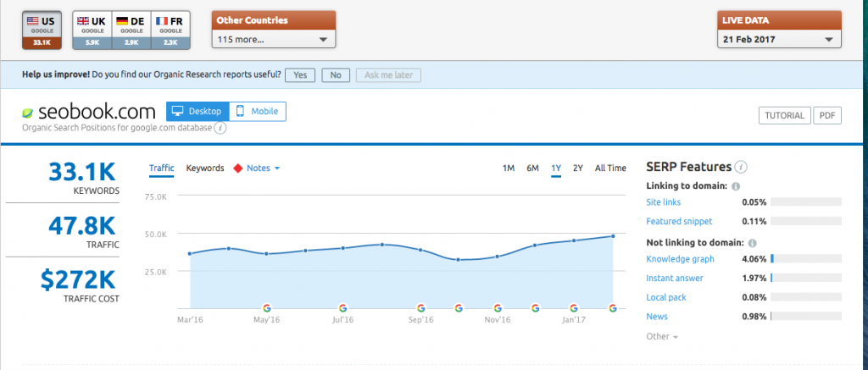Image resolution: width=868 pixels, height=370 pixels.
Task: Click Google update marker at Sep'16
Action: pyautogui.click(x=420, y=308)
